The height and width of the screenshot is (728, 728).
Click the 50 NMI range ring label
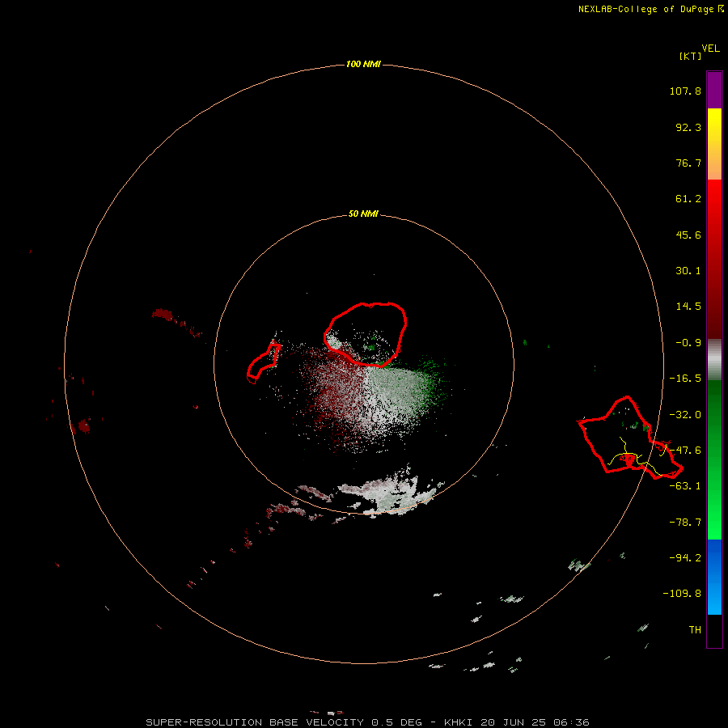pyautogui.click(x=363, y=214)
